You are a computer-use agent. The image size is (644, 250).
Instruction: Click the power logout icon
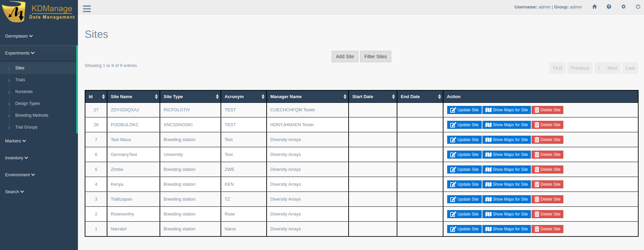[638, 7]
